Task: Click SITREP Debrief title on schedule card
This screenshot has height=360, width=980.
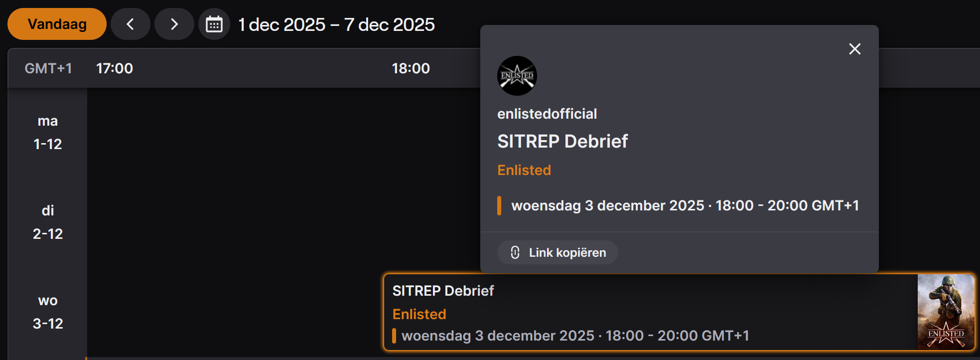Action: [443, 291]
